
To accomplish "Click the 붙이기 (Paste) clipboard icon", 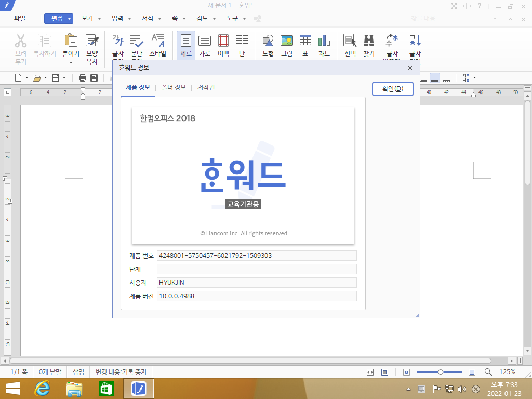I will tap(71, 41).
